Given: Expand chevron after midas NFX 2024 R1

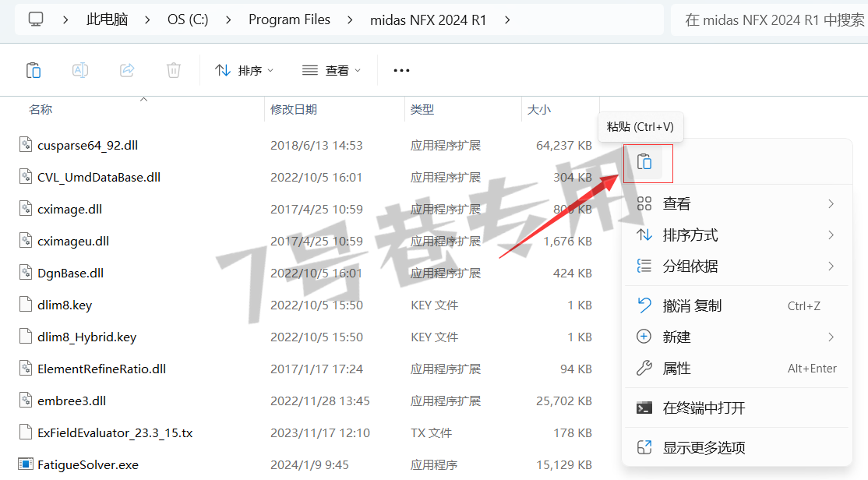Looking at the screenshot, I should (507, 20).
